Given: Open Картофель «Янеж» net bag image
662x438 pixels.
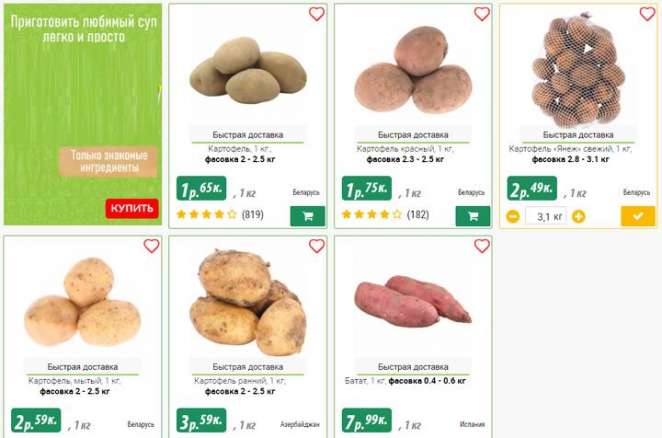Looking at the screenshot, I should 578,71.
